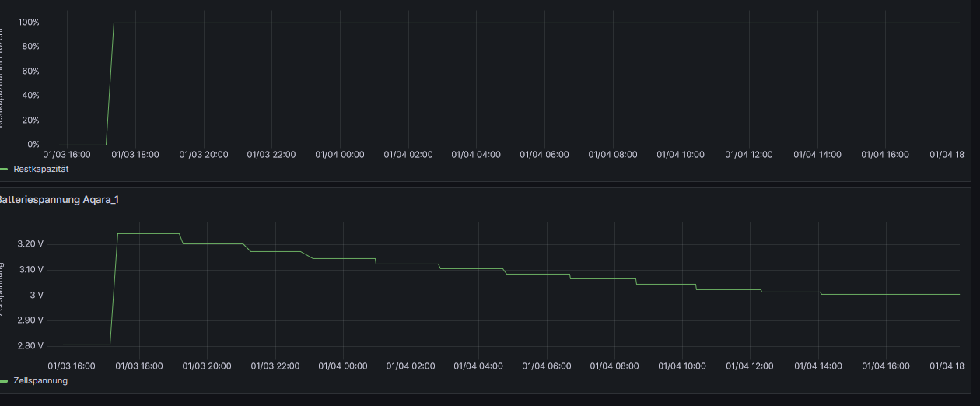Click 01/03 22:00 on the Zellspannung chart time axis
980x406 pixels.
click(x=275, y=366)
